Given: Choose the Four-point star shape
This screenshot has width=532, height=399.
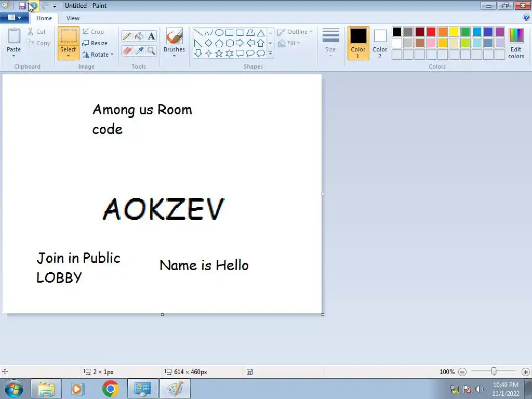Looking at the screenshot, I should coord(209,54).
